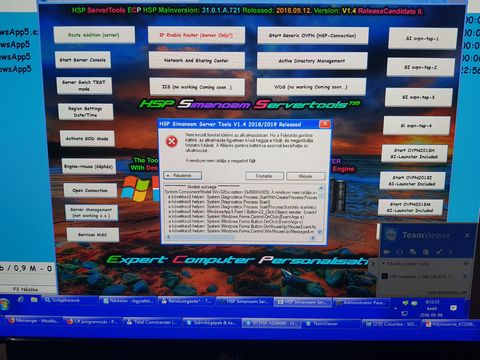Open the Windows Start orb
This screenshot has height=360, width=480.
pyautogui.click(x=5, y=305)
